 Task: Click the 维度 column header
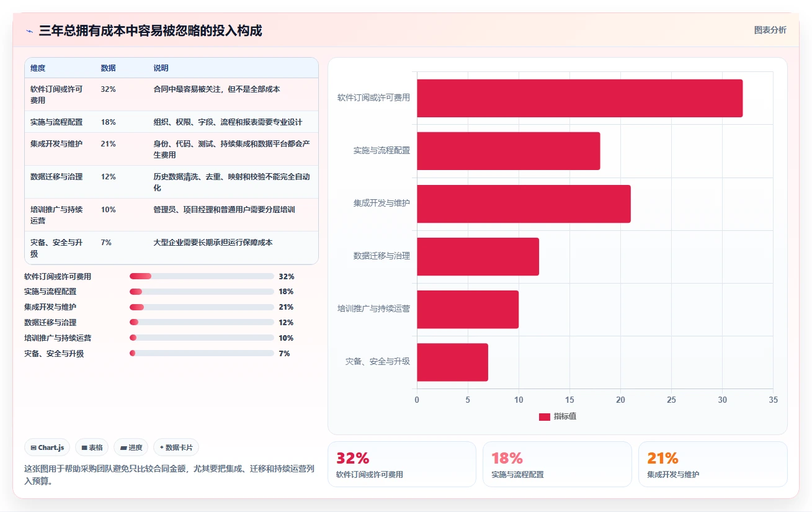(x=38, y=68)
